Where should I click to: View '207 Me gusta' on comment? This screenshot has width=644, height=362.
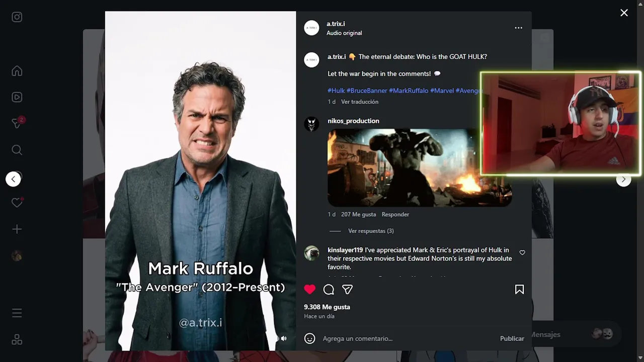pos(358,214)
